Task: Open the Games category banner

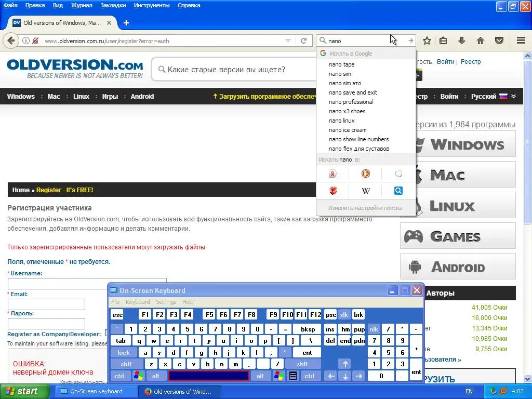Action: (x=458, y=236)
